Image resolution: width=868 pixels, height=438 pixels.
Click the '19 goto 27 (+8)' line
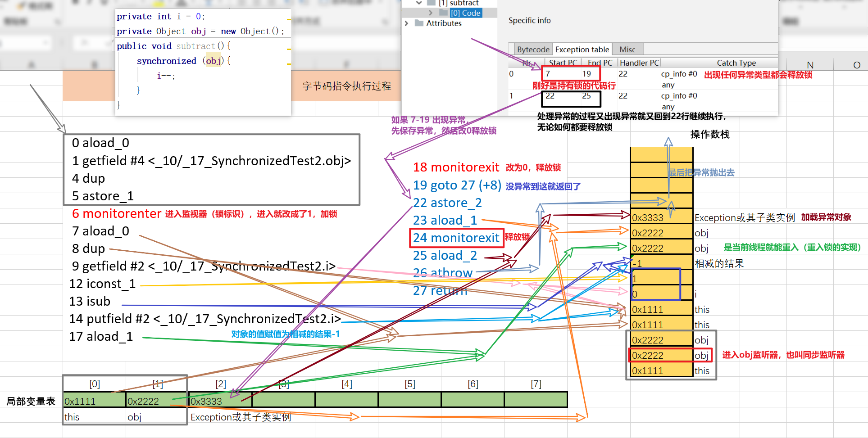pyautogui.click(x=457, y=185)
